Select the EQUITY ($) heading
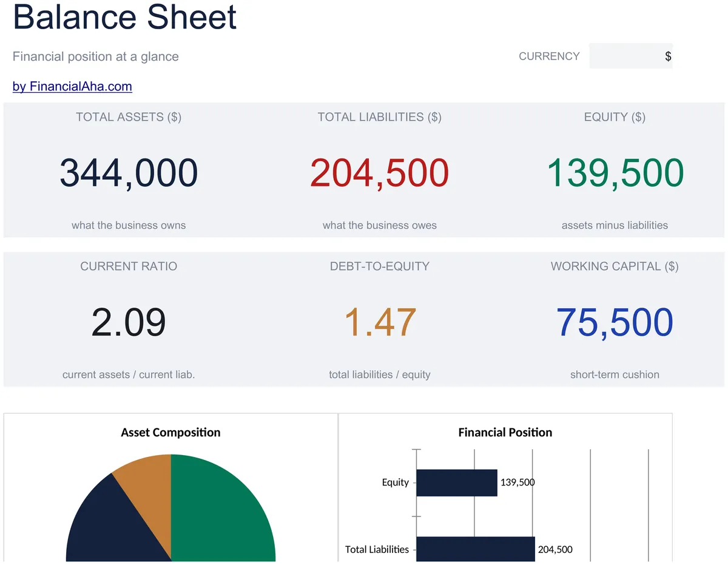The image size is (728, 565). coord(615,117)
